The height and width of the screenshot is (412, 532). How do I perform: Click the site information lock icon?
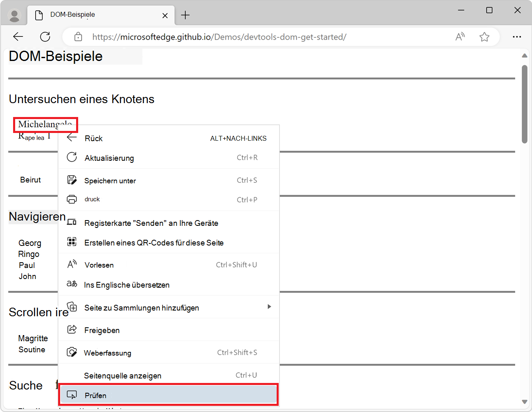(x=78, y=37)
